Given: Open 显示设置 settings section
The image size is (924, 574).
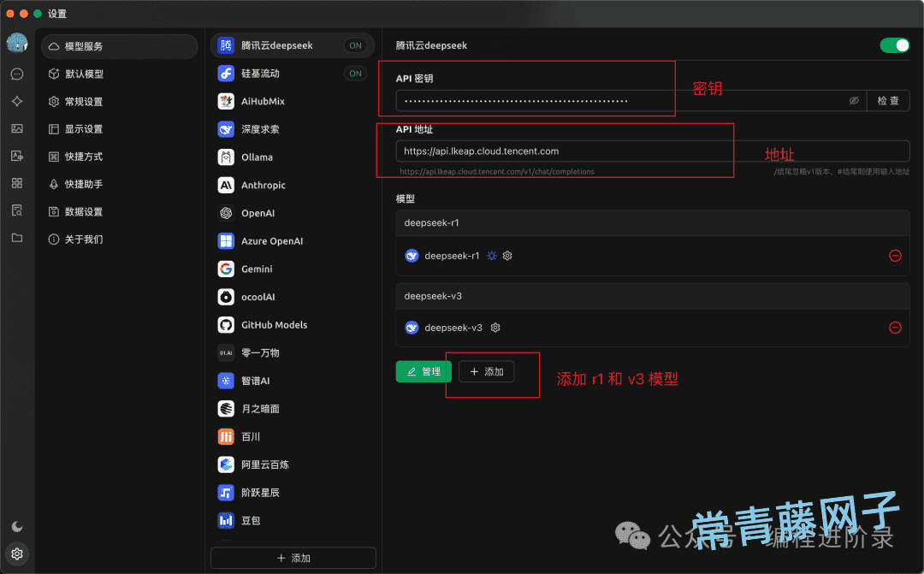Looking at the screenshot, I should (119, 129).
